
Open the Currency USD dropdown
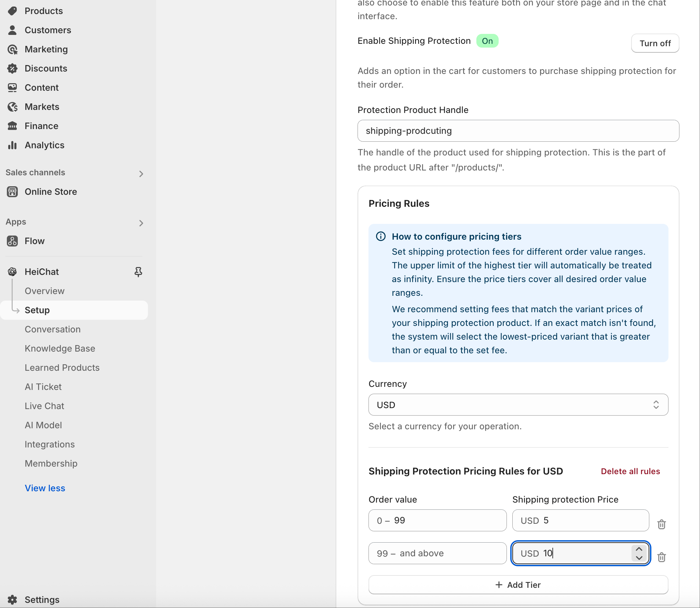click(x=518, y=405)
